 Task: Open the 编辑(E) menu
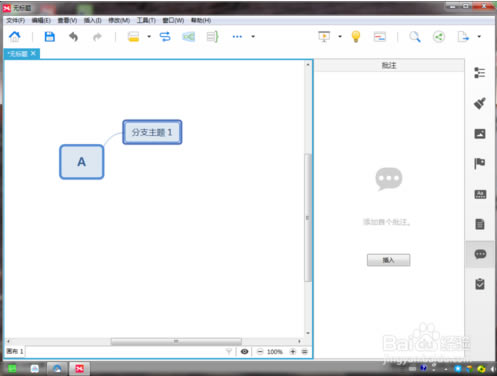(x=41, y=20)
